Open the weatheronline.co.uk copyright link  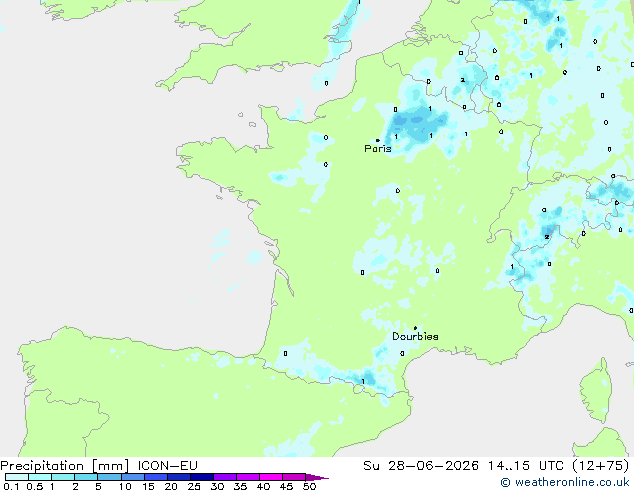[564, 482]
